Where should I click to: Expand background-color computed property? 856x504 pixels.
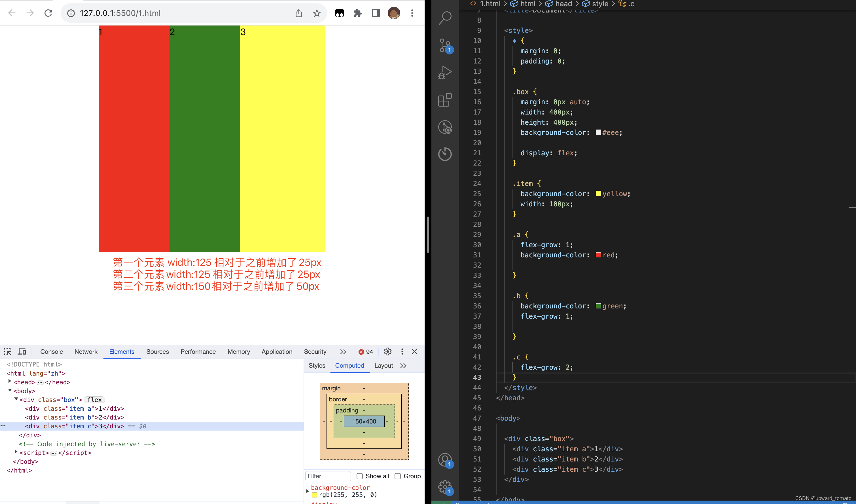point(308,491)
